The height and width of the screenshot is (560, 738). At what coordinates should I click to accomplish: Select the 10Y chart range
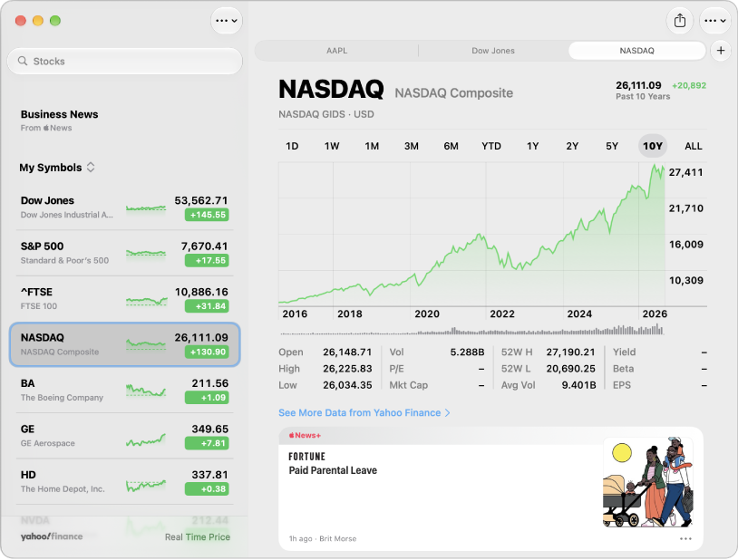point(653,146)
